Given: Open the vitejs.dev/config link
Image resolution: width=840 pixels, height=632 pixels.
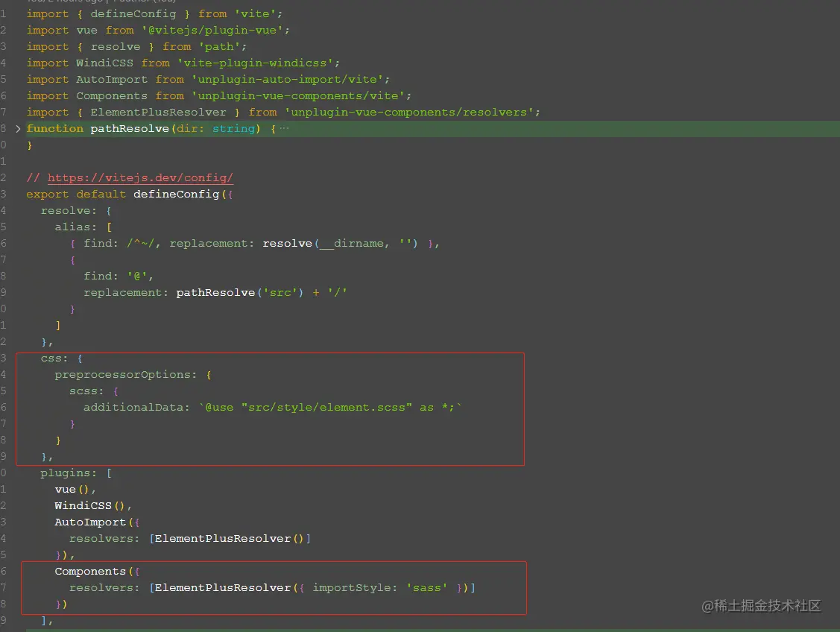Looking at the screenshot, I should tap(140, 177).
